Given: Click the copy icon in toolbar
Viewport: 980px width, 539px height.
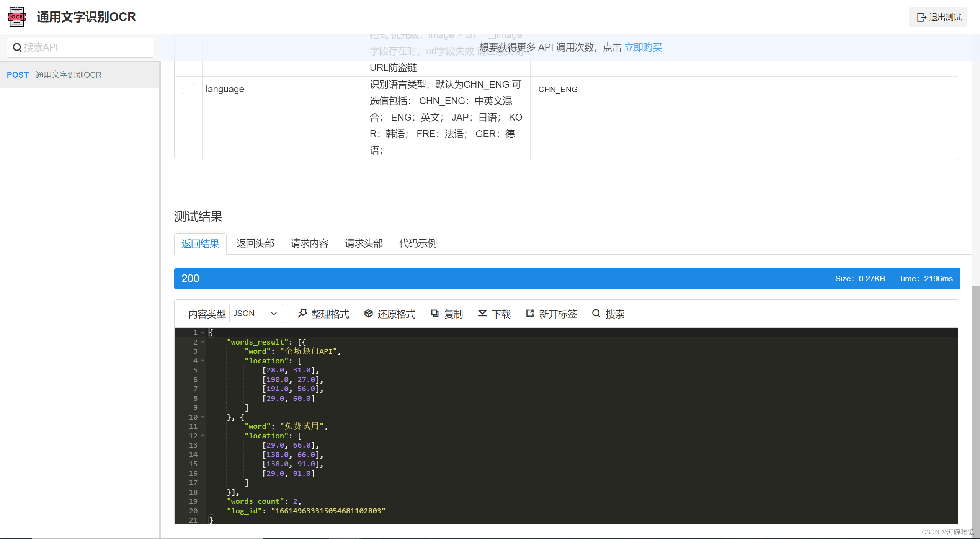Looking at the screenshot, I should 435,314.
